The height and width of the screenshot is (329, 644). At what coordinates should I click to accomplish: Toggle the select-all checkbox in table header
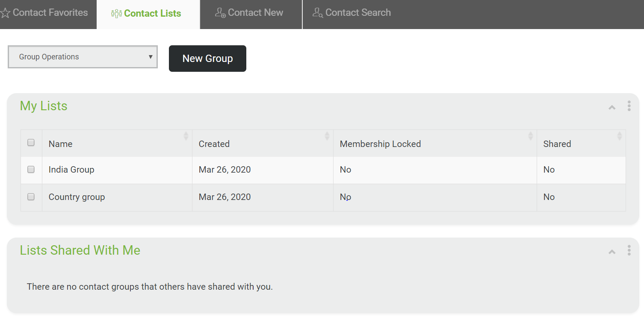31,143
